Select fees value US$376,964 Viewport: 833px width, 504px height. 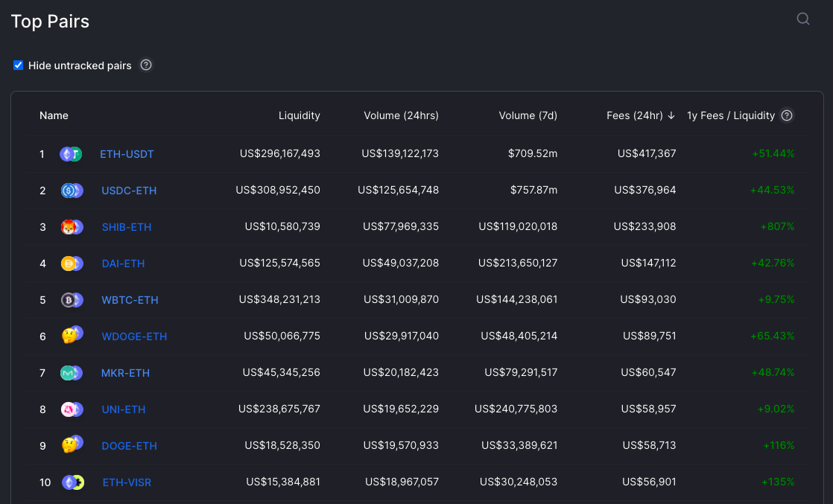[645, 190]
